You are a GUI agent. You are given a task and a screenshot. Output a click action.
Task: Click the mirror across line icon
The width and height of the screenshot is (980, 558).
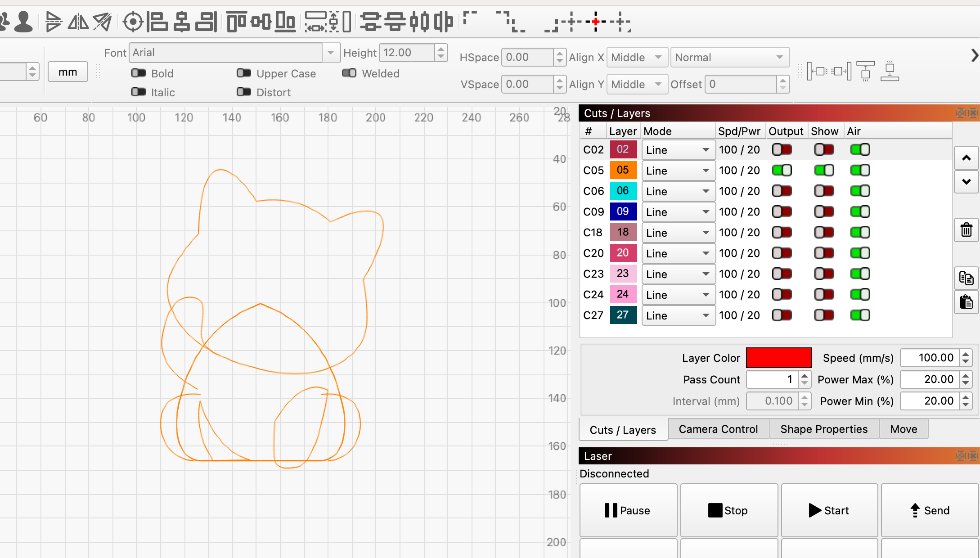pyautogui.click(x=103, y=22)
